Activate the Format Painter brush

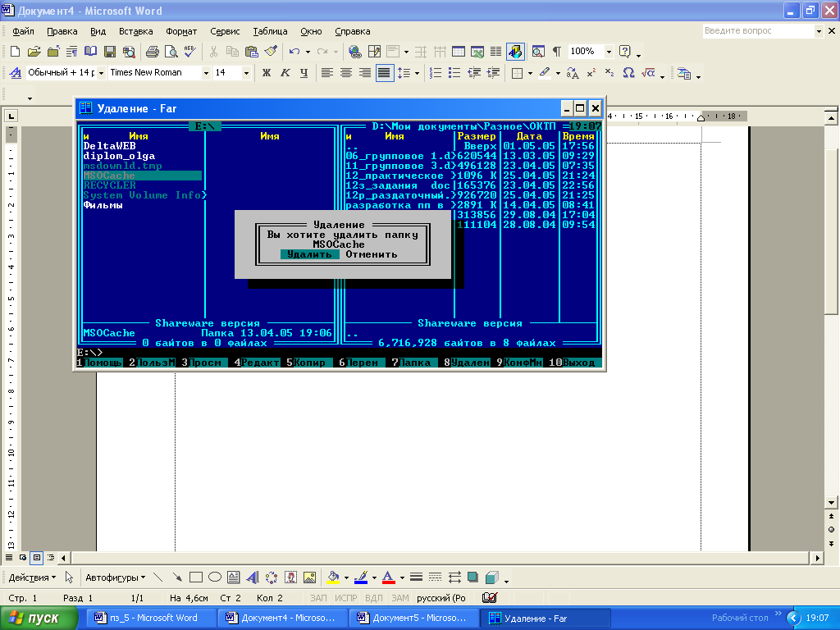271,52
